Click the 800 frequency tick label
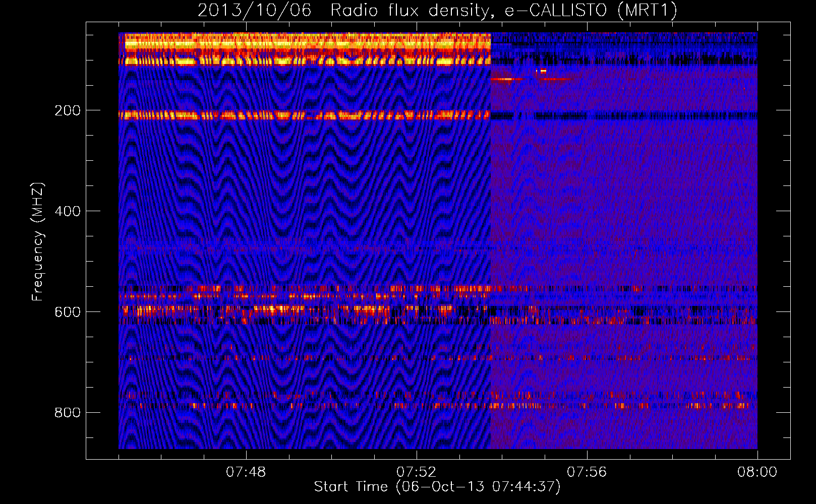 click(67, 413)
